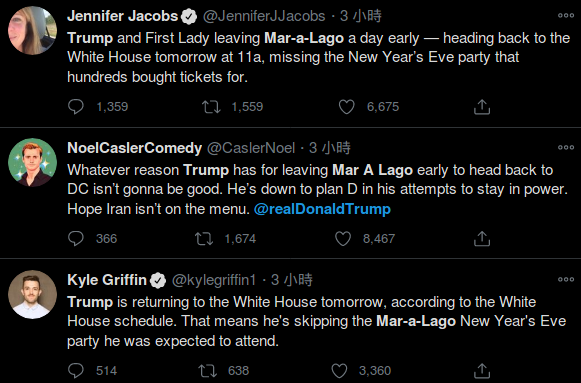This screenshot has width=581, height=383.
Task: Open the @kylegriffin1 handle
Action: [214, 280]
